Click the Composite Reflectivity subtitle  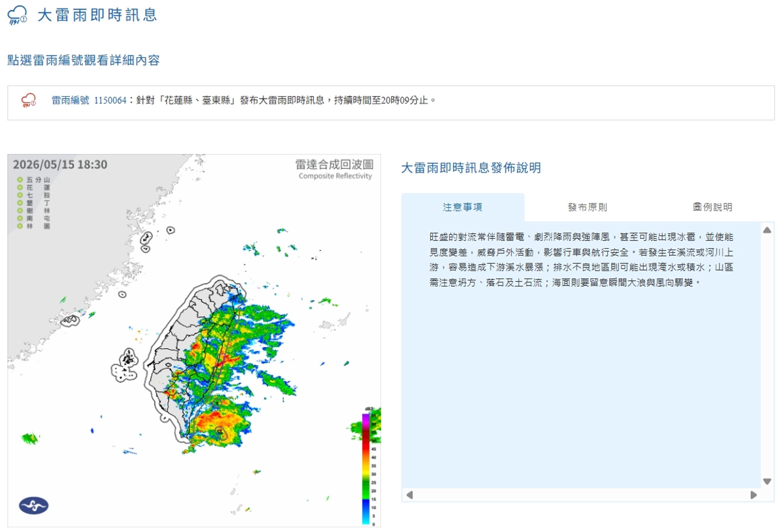tap(335, 176)
